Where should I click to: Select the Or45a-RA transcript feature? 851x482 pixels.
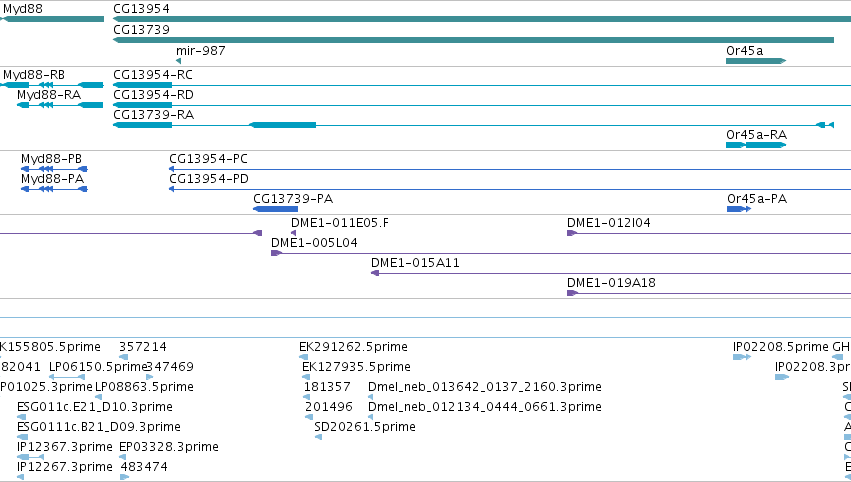pos(756,145)
